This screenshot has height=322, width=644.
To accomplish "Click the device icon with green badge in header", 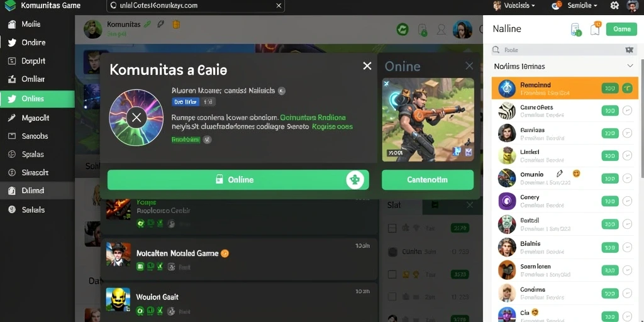I will click(422, 30).
